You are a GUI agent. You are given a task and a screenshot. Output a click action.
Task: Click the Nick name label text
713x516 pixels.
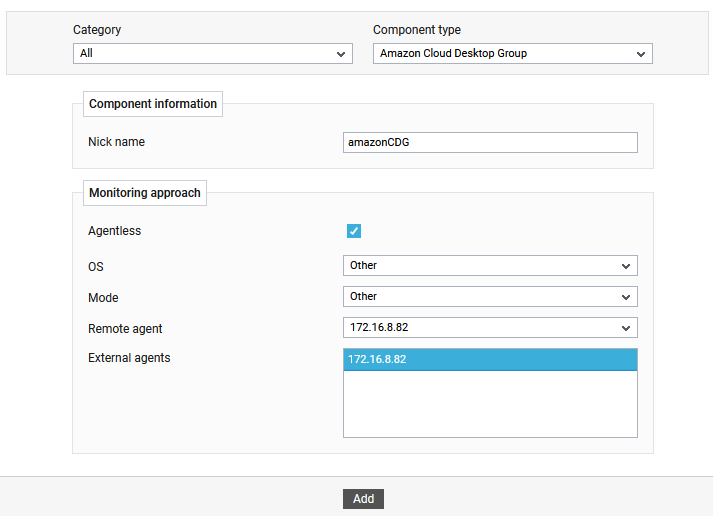116,142
